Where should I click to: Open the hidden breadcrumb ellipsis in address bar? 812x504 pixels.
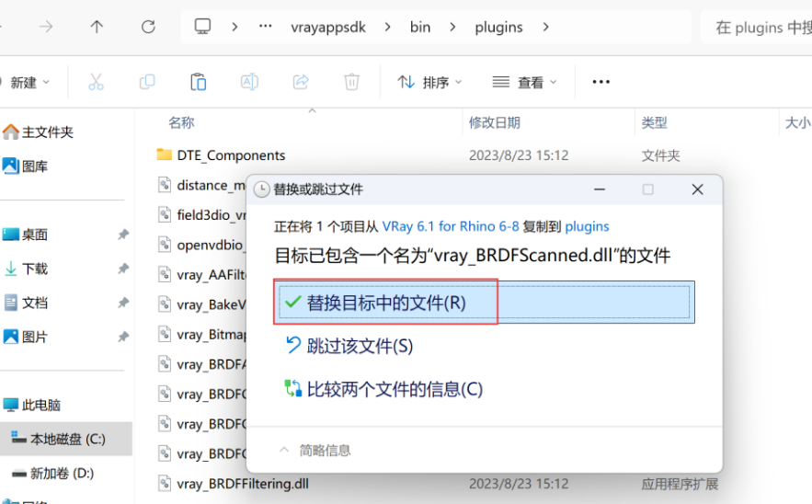[x=266, y=27]
